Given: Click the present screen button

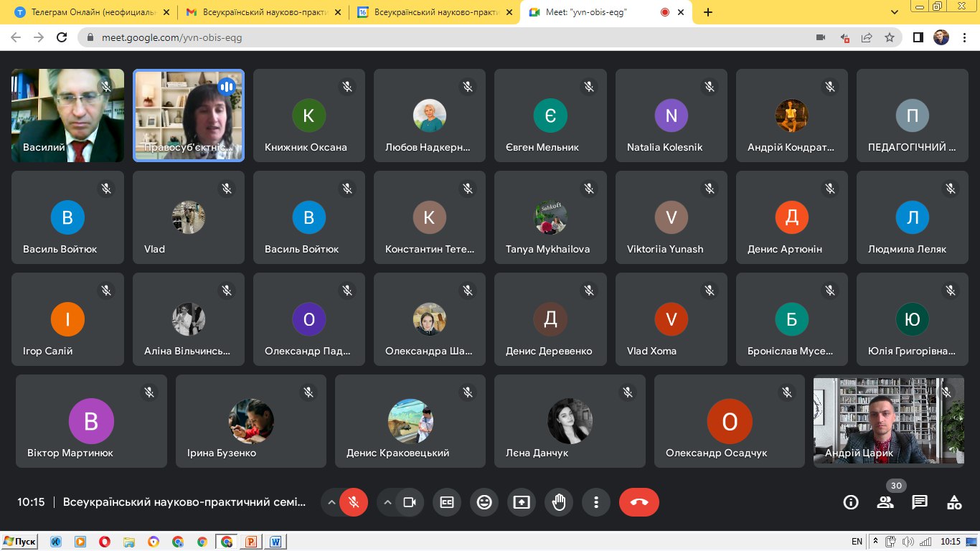Looking at the screenshot, I should click(x=522, y=502).
